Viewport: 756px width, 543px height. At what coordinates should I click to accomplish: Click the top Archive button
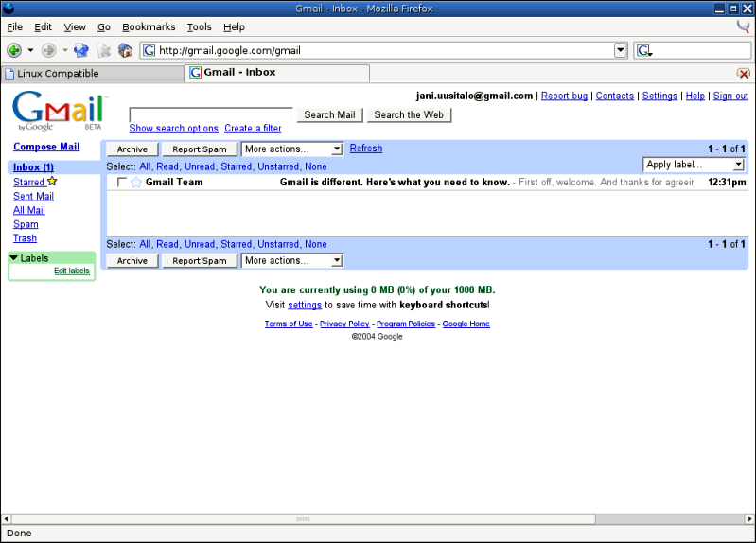(x=132, y=149)
